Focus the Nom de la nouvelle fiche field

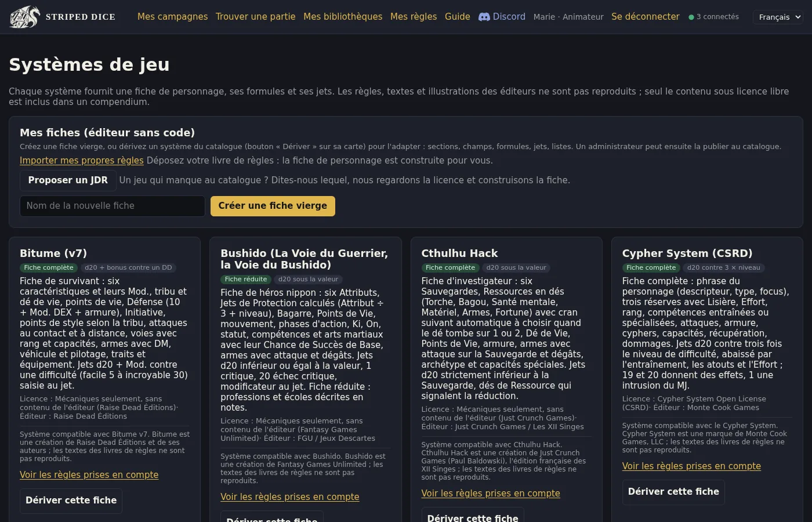point(113,206)
